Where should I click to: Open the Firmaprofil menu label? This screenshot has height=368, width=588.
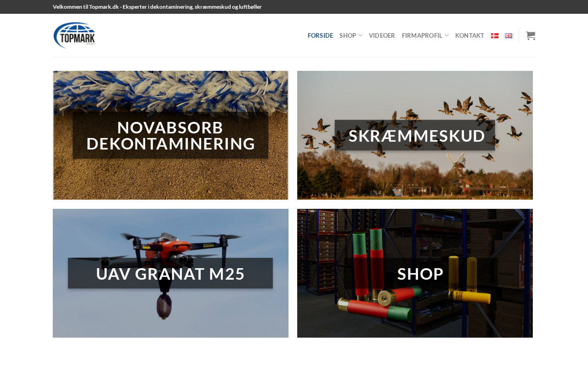point(422,35)
